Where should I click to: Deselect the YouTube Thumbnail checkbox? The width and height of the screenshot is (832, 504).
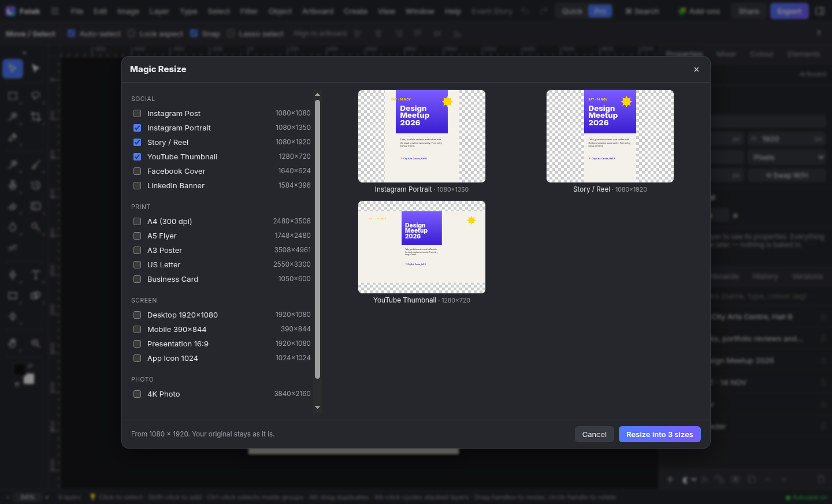137,156
